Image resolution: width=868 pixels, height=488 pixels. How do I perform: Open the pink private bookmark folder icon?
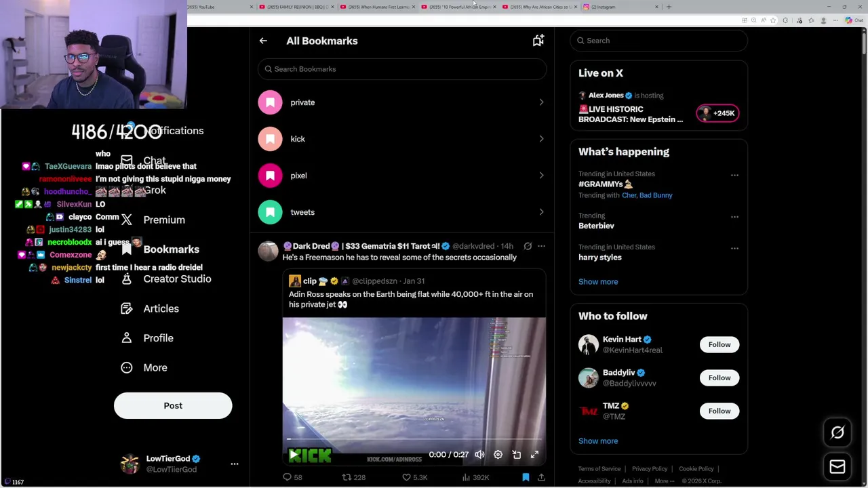pyautogui.click(x=270, y=102)
